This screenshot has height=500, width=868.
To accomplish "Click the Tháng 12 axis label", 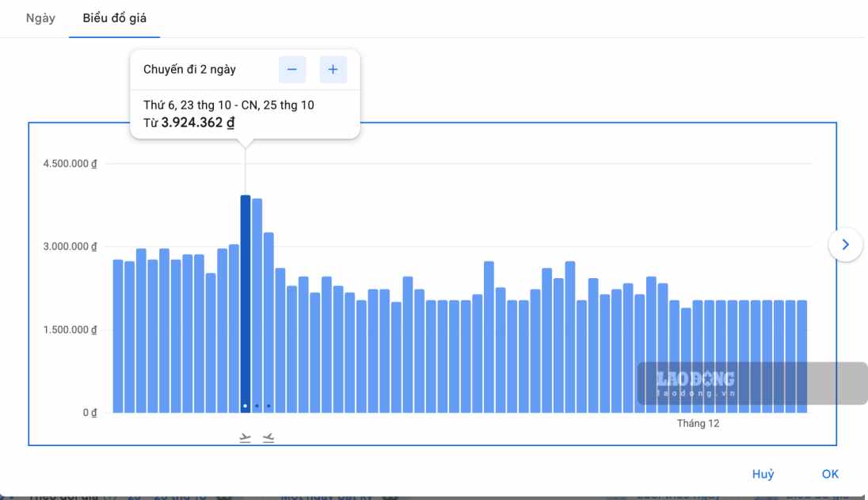I will [698, 424].
